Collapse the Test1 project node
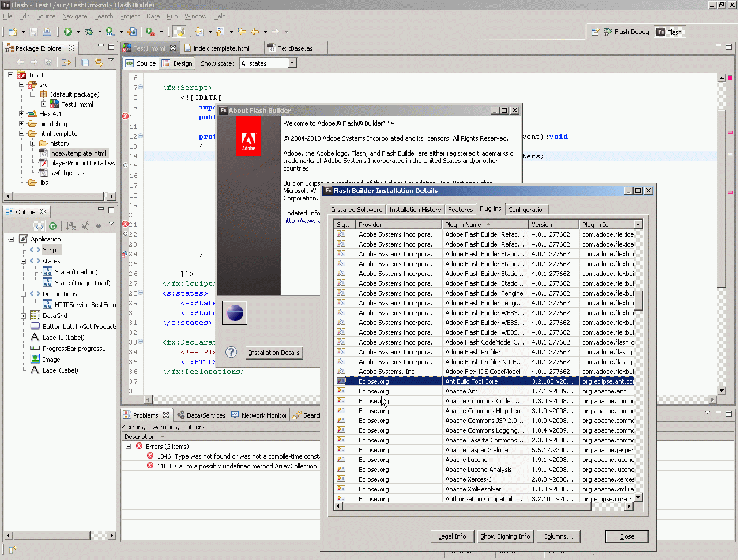738x560 pixels. pyautogui.click(x=11, y=75)
